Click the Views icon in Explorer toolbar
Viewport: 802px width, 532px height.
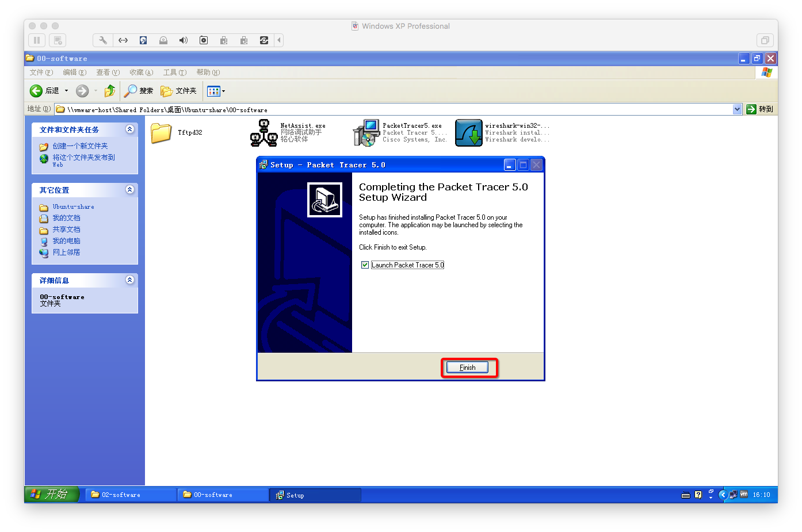pyautogui.click(x=213, y=91)
